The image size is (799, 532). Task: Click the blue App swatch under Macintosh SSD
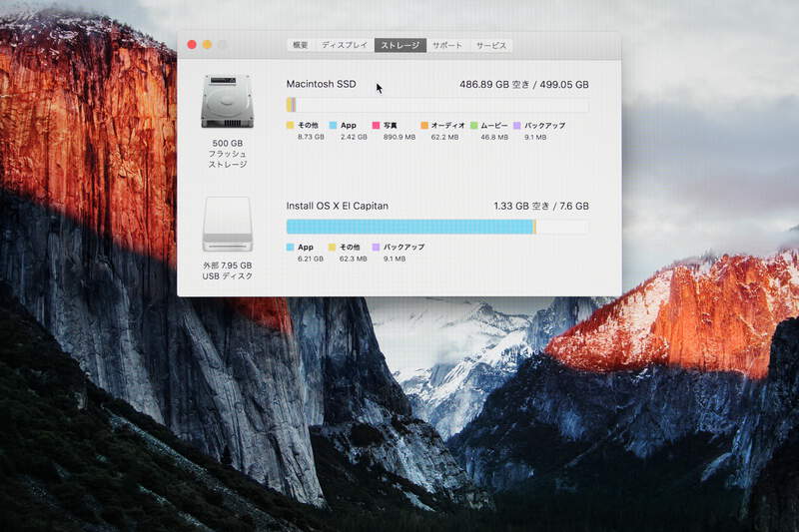[334, 126]
